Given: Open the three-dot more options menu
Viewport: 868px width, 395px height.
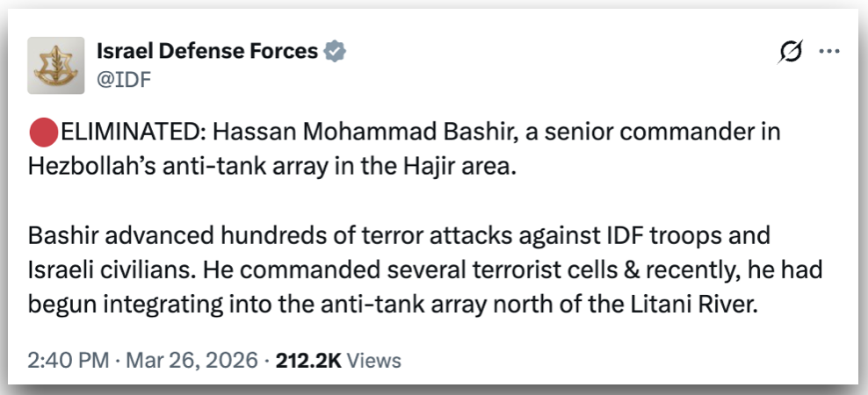Looking at the screenshot, I should (829, 52).
